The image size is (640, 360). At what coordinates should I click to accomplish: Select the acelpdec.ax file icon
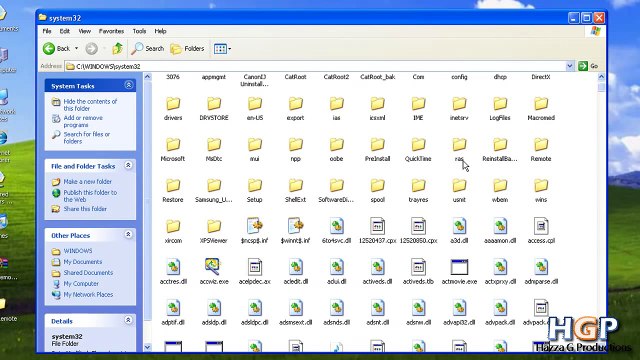pos(255,267)
